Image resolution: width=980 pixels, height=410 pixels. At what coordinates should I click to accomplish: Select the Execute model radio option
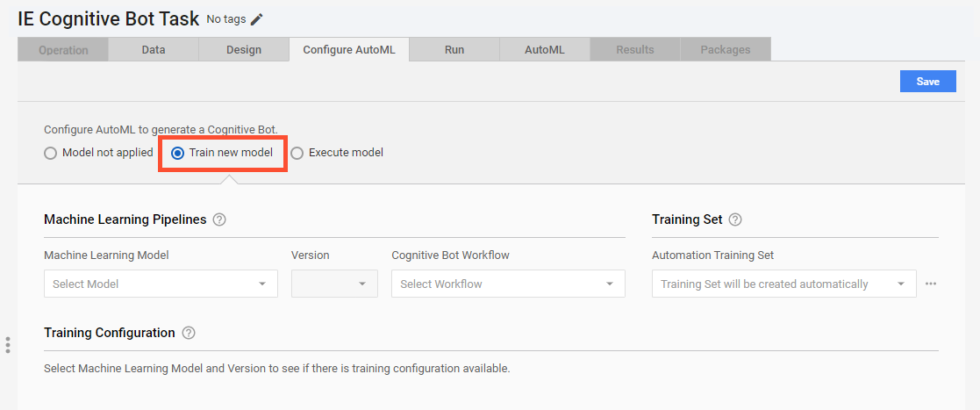[x=337, y=153]
